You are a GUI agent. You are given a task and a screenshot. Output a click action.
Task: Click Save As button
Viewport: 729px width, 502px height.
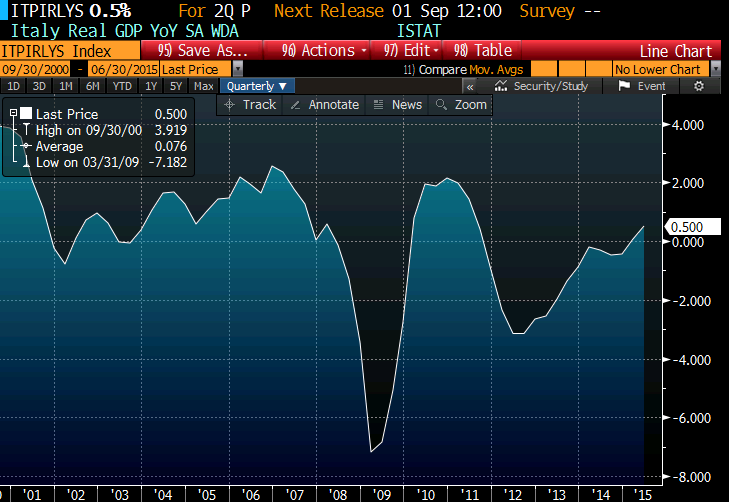[202, 50]
